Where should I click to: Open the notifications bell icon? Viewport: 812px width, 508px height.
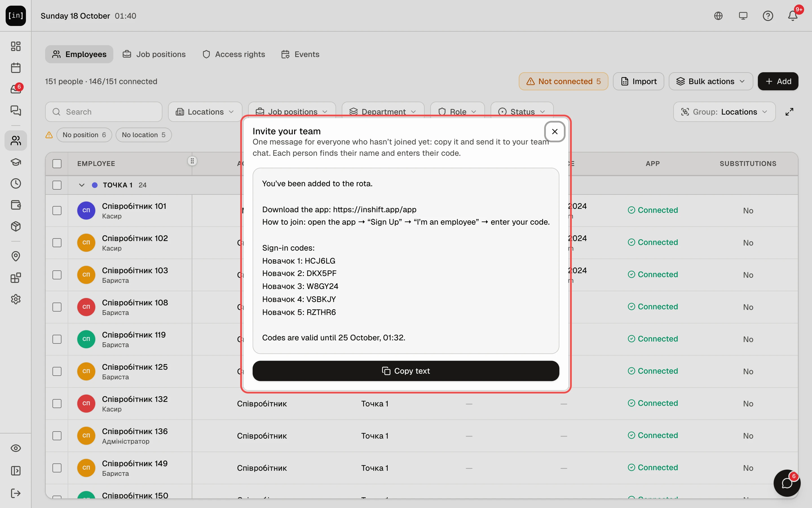[x=793, y=16]
